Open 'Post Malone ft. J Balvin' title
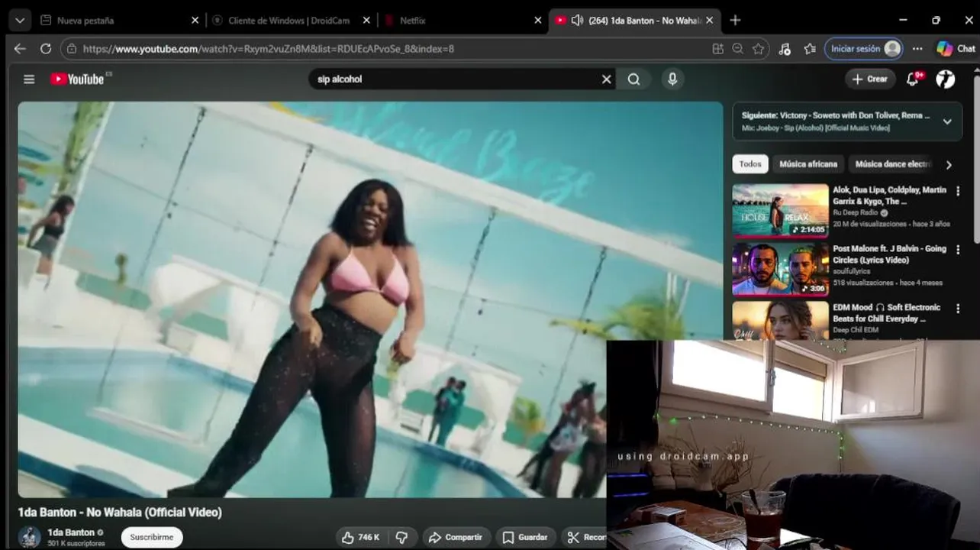 889,254
